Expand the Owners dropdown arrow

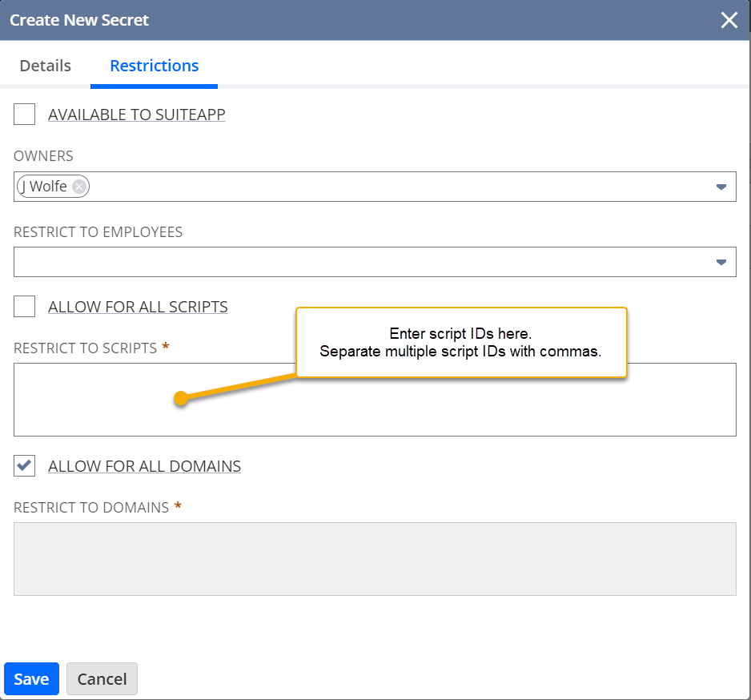(721, 187)
